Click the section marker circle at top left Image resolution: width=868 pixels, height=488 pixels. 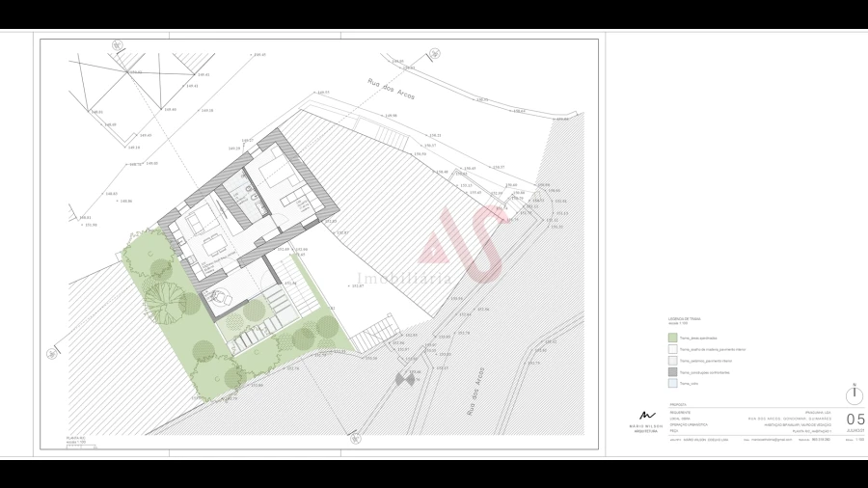click(117, 44)
